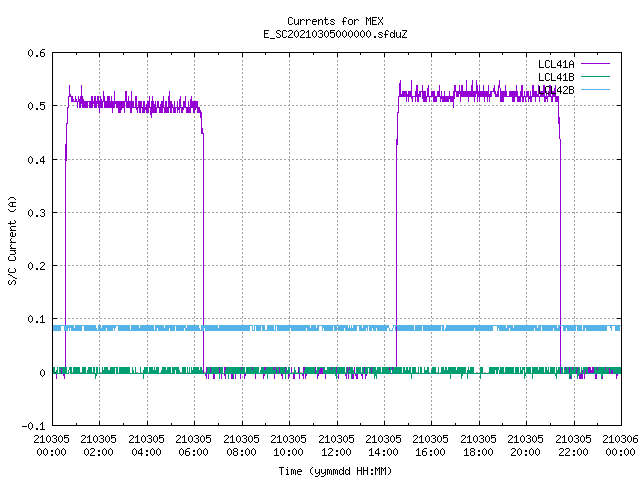Click the LCL42B legend label
Screen dimensions: 640x480
[556, 90]
